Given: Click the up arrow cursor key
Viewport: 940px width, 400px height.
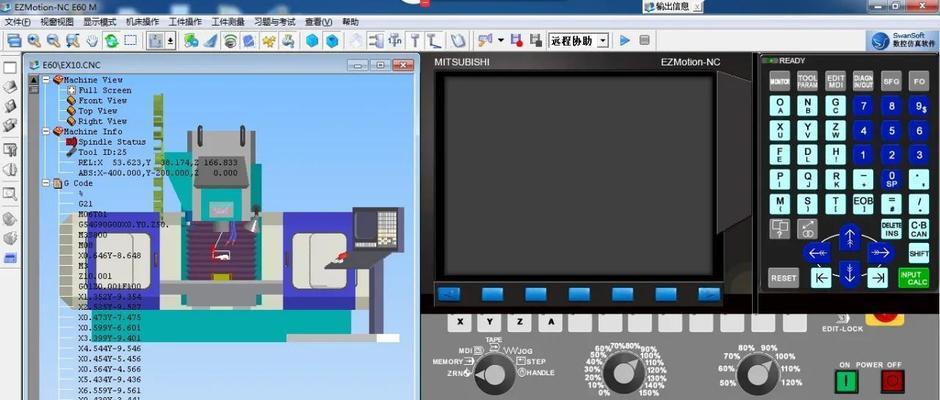Looking at the screenshot, I should 849,237.
